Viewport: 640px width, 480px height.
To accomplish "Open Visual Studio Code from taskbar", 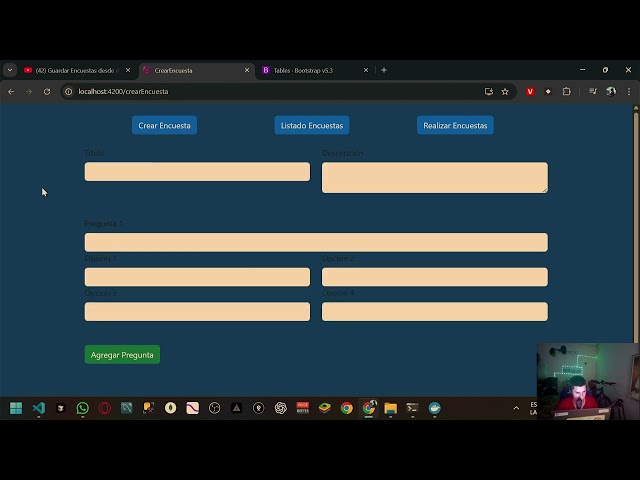I will pyautogui.click(x=38, y=408).
